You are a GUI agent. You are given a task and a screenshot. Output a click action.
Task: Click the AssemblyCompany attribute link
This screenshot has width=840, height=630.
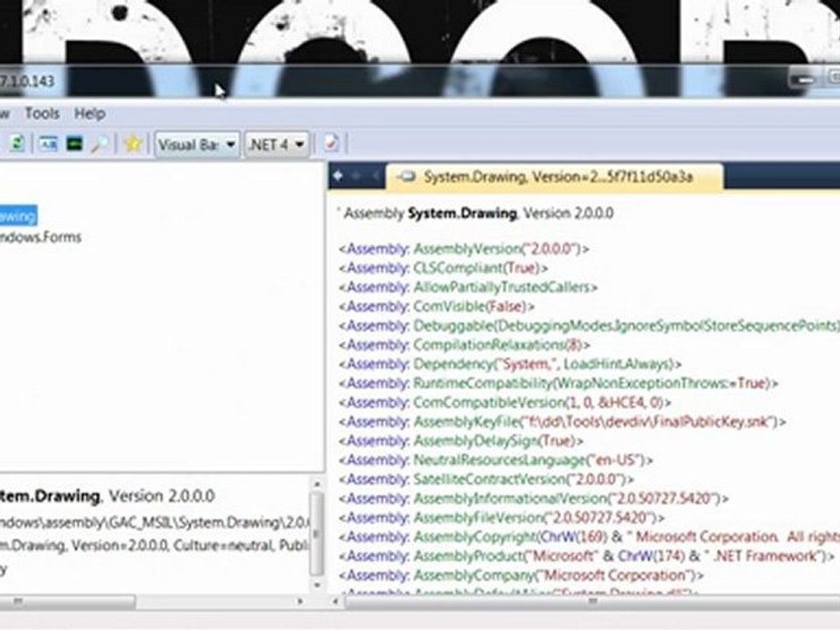coord(473,576)
